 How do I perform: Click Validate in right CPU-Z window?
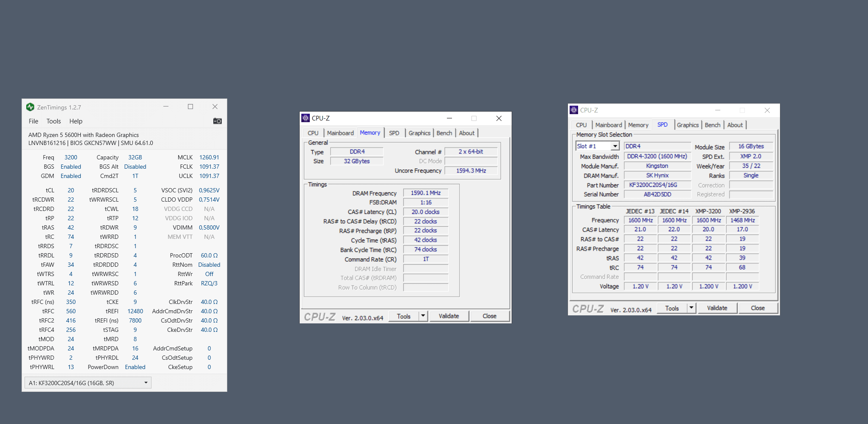tap(717, 308)
